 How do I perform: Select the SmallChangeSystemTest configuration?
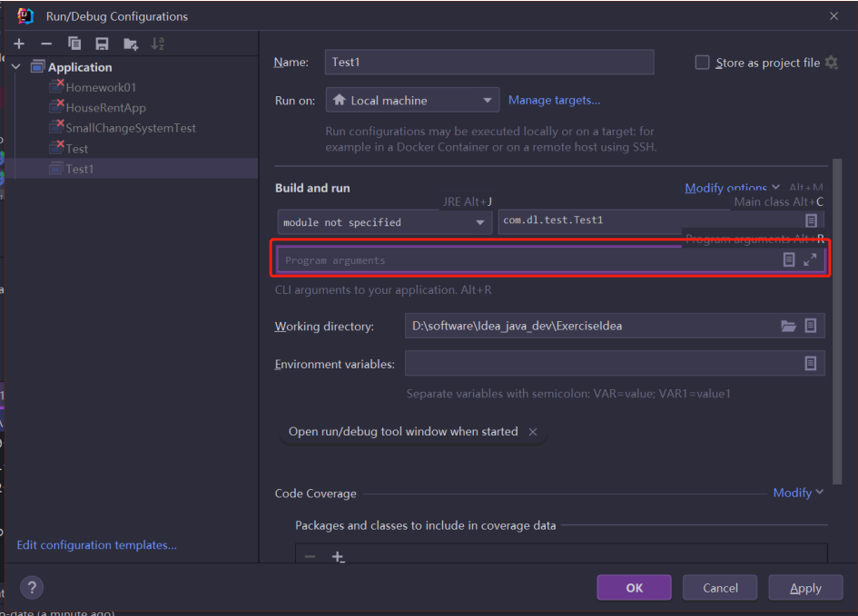[130, 128]
